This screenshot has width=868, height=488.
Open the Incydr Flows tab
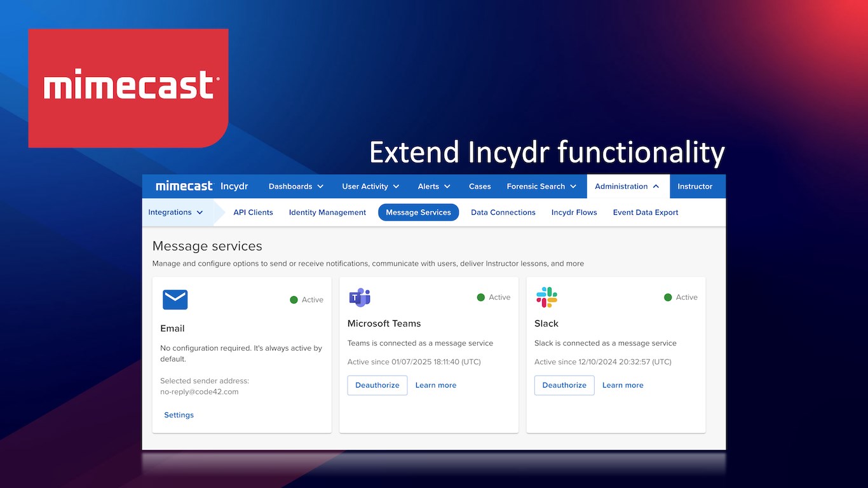click(574, 212)
